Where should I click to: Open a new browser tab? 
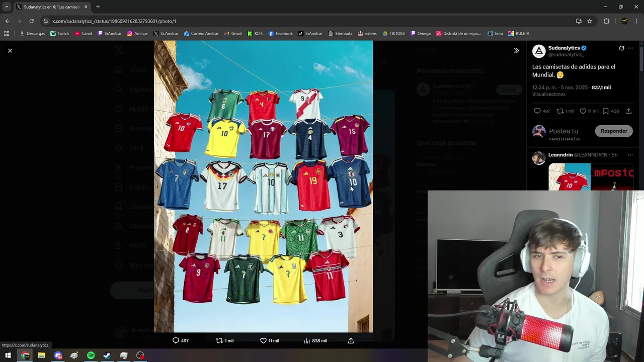(x=98, y=7)
